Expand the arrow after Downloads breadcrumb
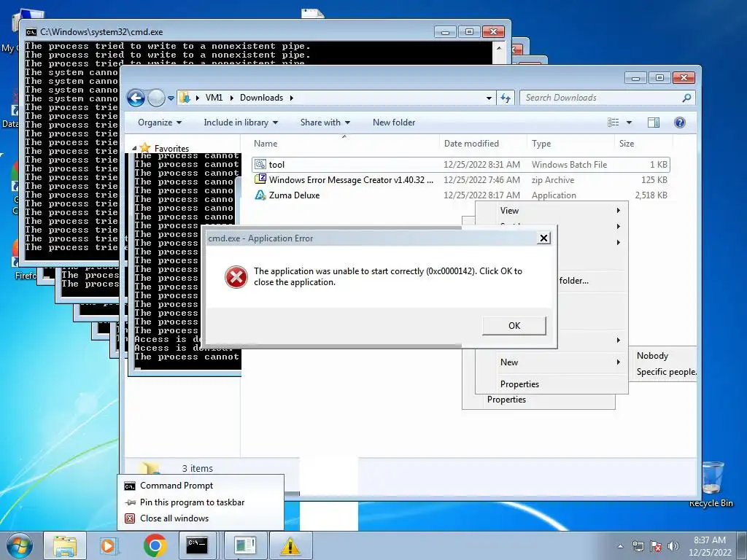 [292, 98]
